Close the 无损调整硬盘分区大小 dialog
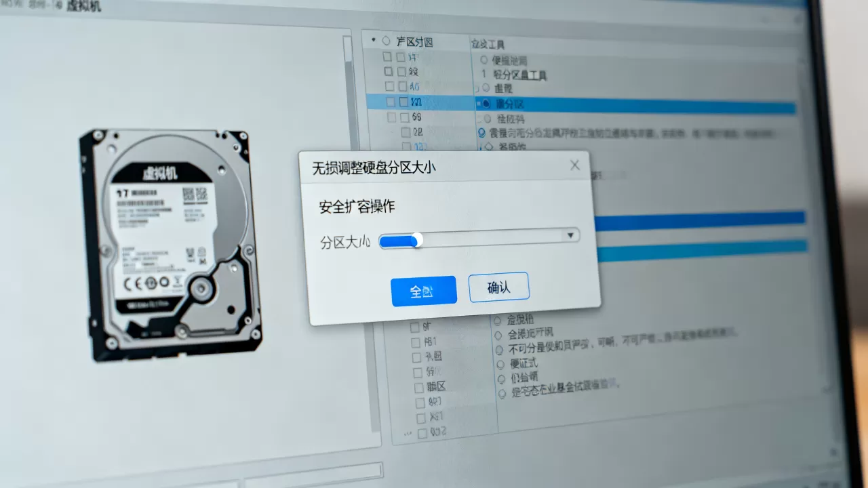 tap(574, 165)
